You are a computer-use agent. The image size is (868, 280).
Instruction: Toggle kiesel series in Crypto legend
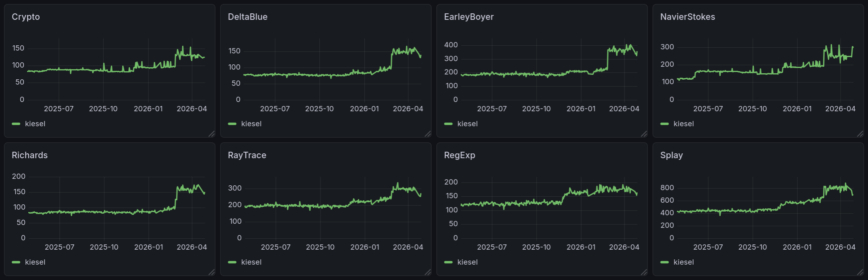35,124
